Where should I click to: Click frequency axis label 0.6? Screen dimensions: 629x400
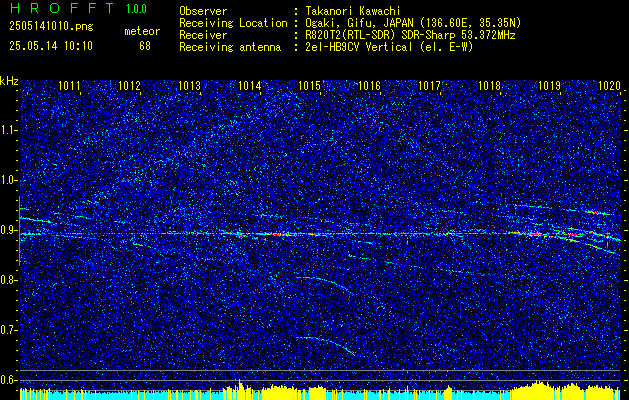(x=8, y=380)
